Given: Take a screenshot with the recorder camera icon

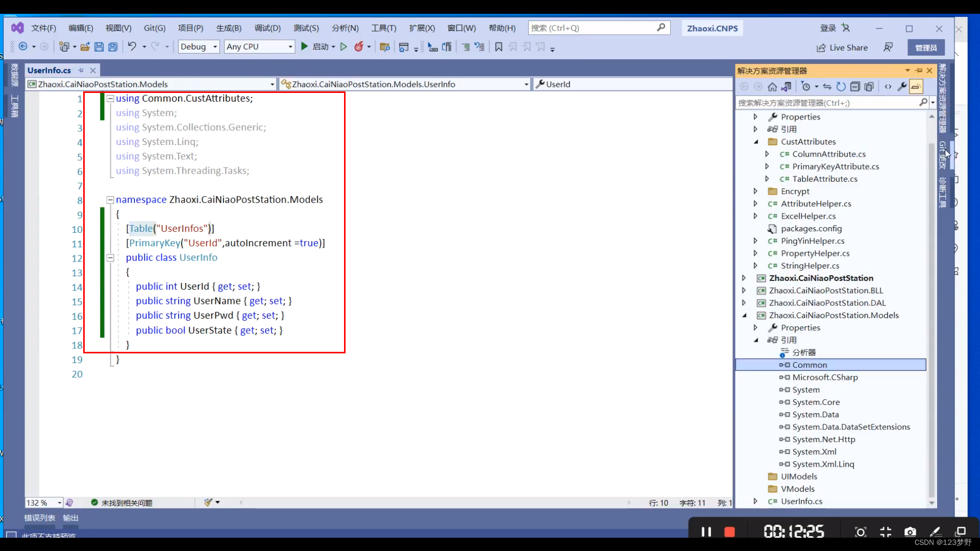Looking at the screenshot, I should [910, 532].
